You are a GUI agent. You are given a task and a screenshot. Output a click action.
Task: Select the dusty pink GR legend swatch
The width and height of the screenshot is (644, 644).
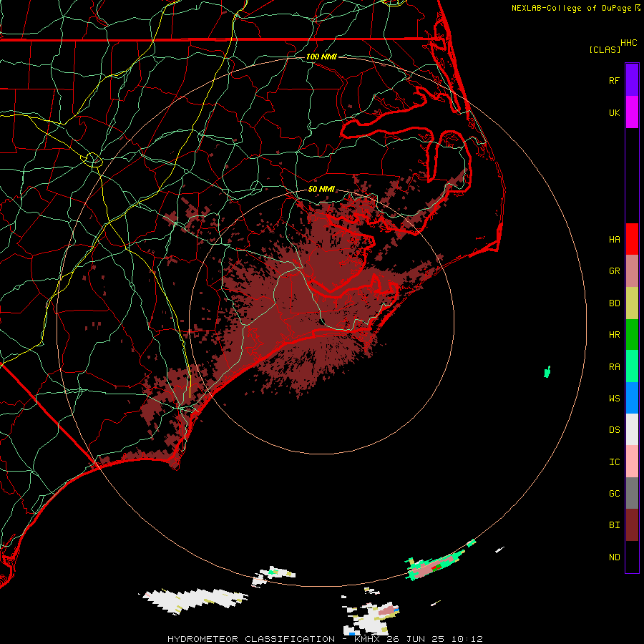click(x=632, y=271)
